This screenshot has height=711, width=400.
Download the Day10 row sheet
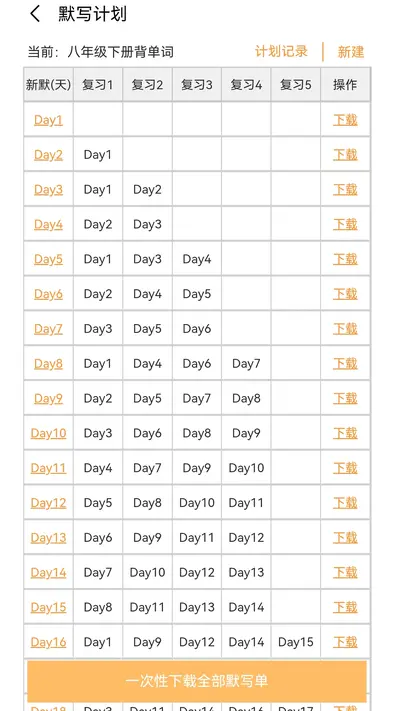[x=345, y=433]
